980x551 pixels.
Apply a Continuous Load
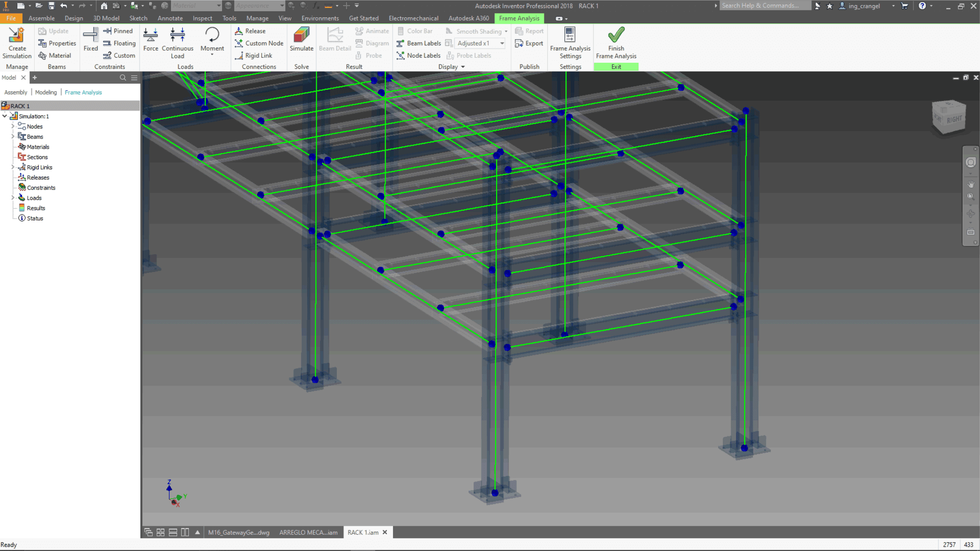click(x=178, y=43)
